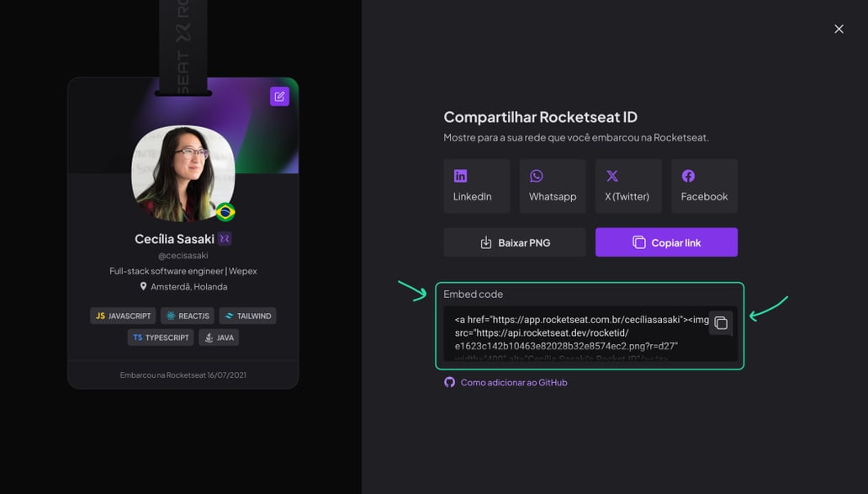Click the copy icon inside the embed code box
868x494 pixels.
click(721, 322)
